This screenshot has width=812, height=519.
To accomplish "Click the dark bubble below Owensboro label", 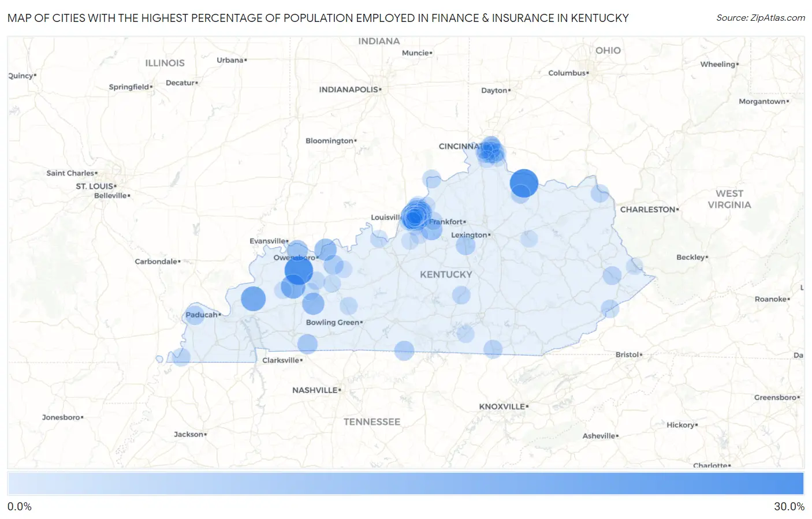I will (x=299, y=270).
